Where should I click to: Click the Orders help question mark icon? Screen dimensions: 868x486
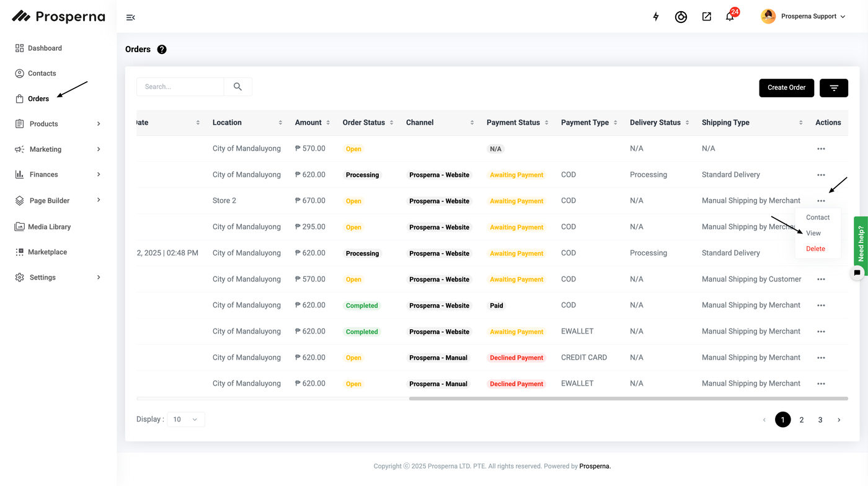click(x=162, y=50)
